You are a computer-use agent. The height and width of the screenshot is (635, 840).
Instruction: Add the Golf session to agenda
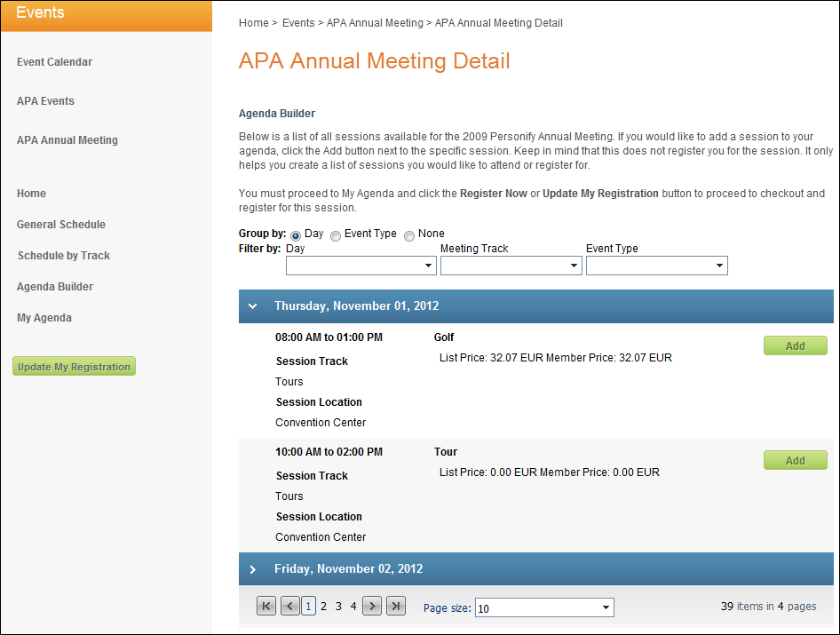[x=796, y=346]
